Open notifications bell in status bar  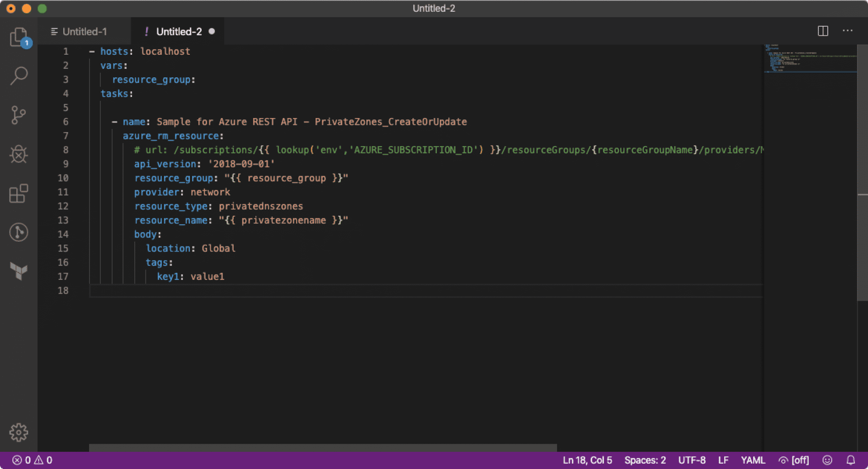pos(851,460)
